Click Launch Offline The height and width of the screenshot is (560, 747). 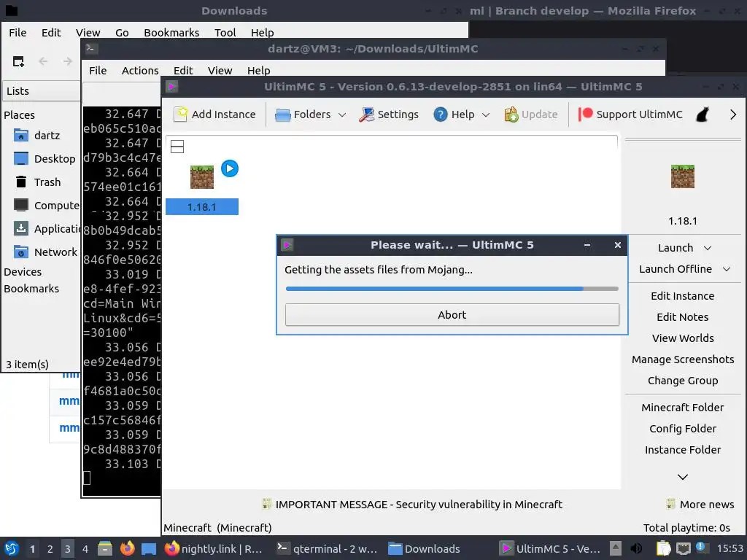tap(675, 269)
